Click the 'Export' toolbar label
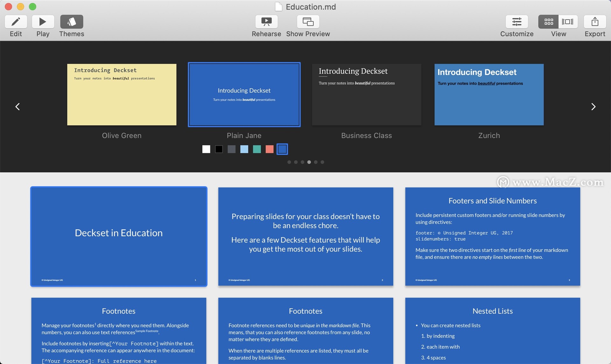Screen dimensions: 611x364 [x=595, y=34]
